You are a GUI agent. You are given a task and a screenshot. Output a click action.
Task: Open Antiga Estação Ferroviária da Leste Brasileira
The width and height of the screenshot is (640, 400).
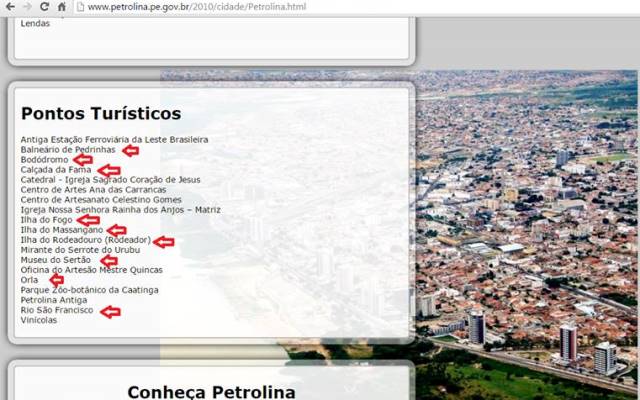coord(114,139)
